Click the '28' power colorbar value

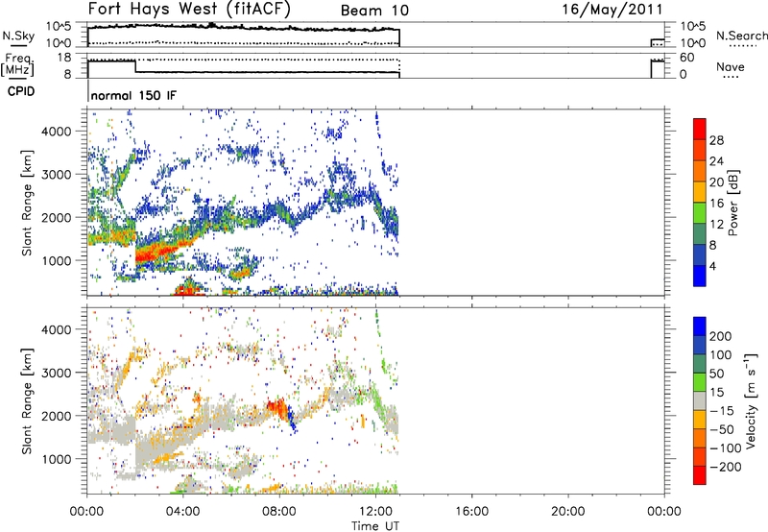[x=716, y=140]
